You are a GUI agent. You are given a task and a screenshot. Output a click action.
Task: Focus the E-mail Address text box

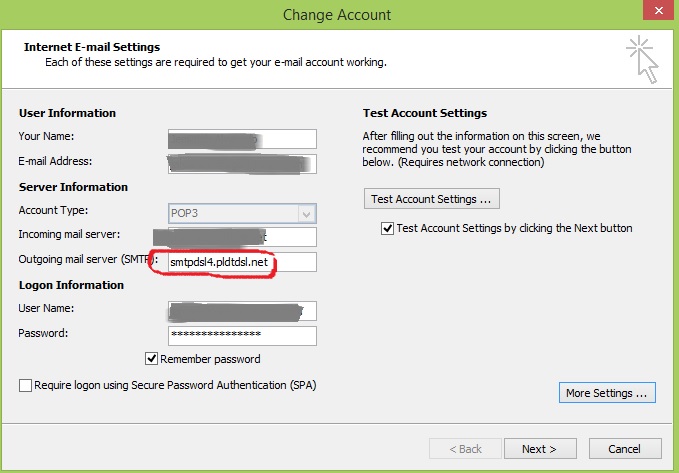(x=242, y=162)
